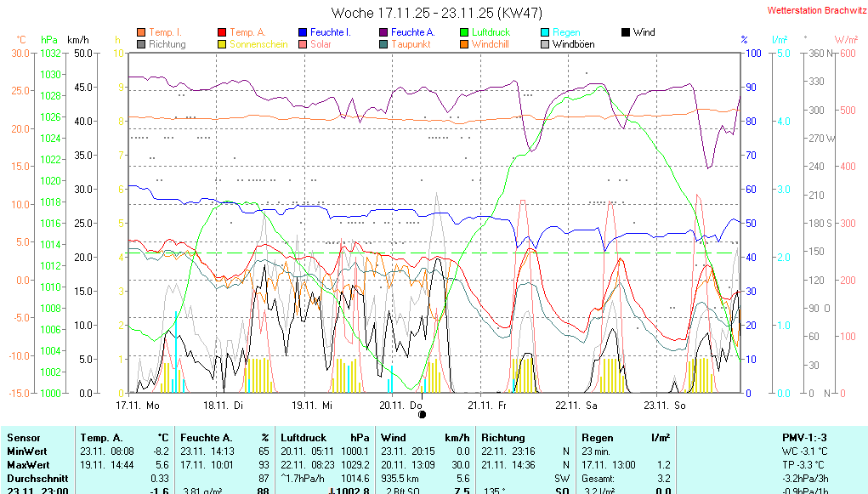Click the Sensor column header in table
The height and width of the screenshot is (494, 868).
point(23,437)
